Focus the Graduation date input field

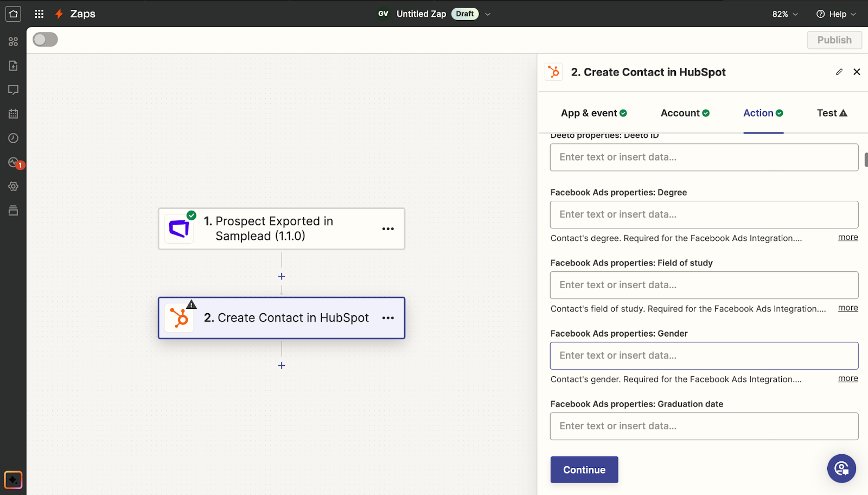point(704,427)
